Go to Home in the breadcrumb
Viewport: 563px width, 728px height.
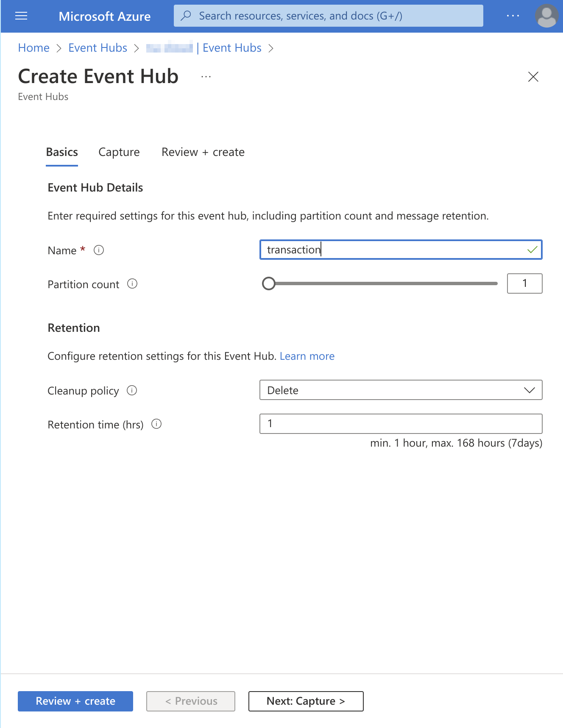click(34, 48)
